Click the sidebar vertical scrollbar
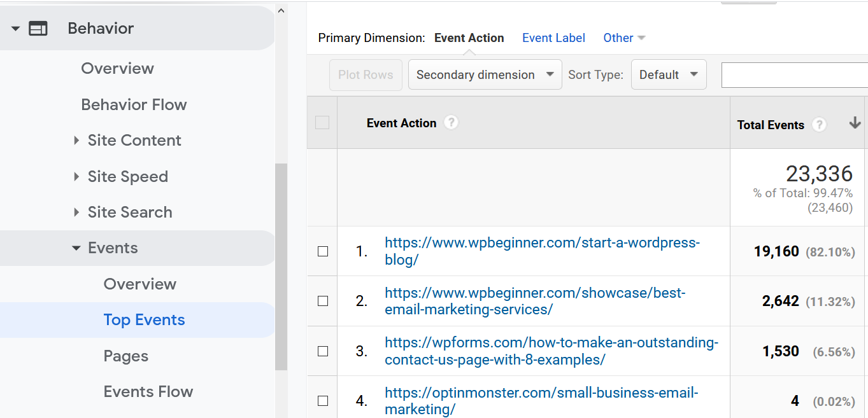This screenshot has width=868, height=418. click(281, 267)
